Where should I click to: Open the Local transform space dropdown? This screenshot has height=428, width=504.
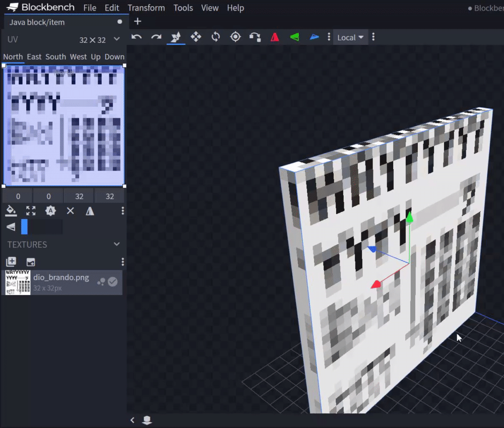350,37
